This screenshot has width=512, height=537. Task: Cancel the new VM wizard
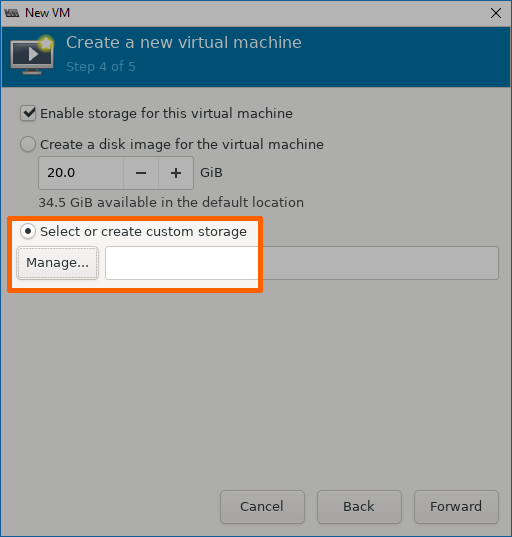pyautogui.click(x=262, y=507)
